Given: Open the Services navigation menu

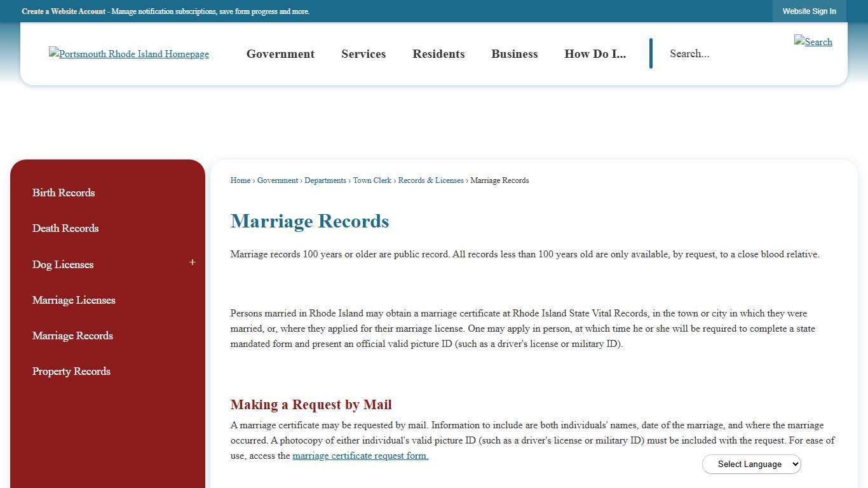Looking at the screenshot, I should point(363,54).
